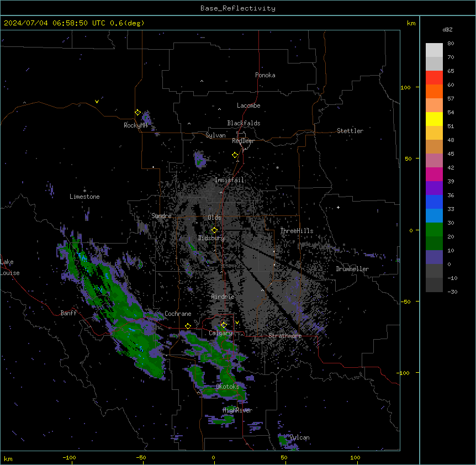Click the asterisk marker above Limestone
The height and width of the screenshot is (465, 476).
84,191
